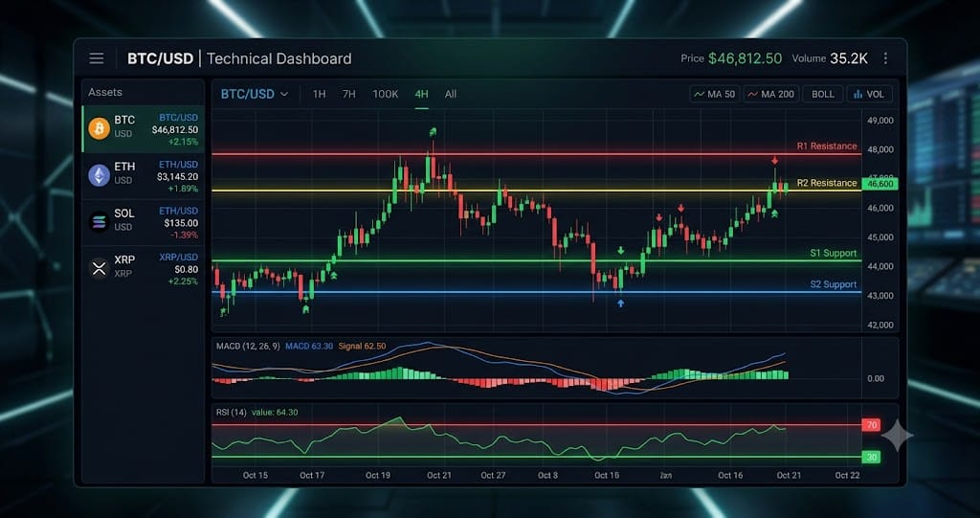This screenshot has height=518, width=980.
Task: Click the R2 Resistance label
Action: pos(827,183)
